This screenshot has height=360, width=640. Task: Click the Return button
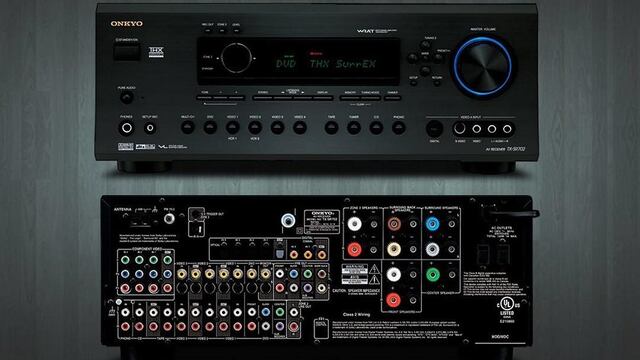click(437, 83)
